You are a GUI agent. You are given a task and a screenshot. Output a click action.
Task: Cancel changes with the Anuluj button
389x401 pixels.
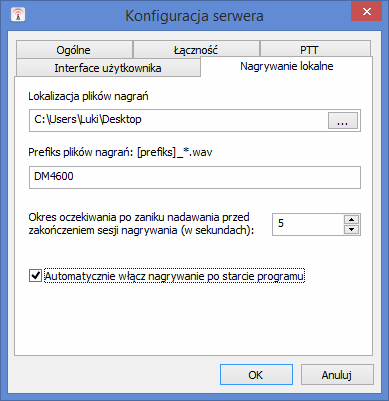(x=337, y=375)
